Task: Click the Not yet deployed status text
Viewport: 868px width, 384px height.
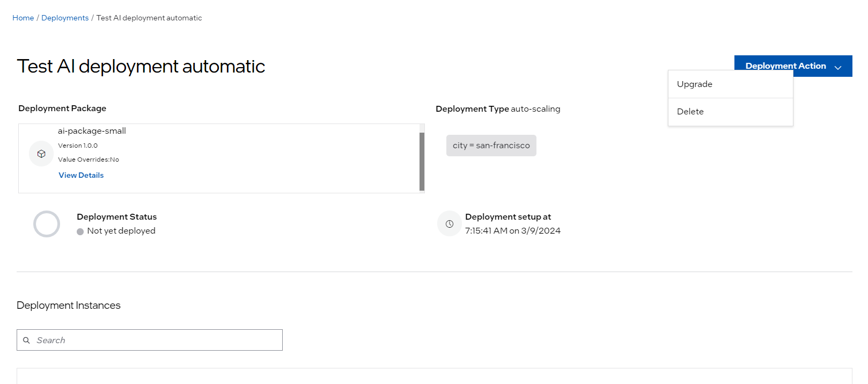Action: point(121,231)
